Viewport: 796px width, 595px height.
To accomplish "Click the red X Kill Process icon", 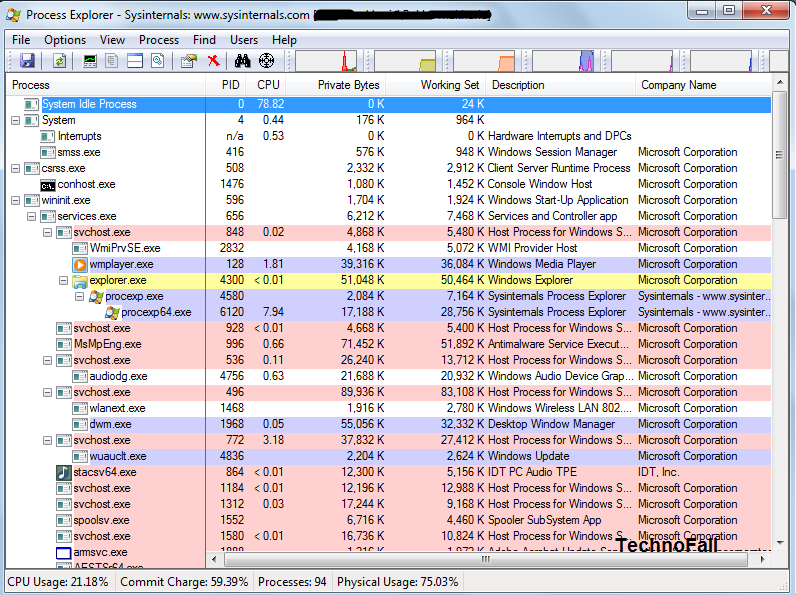I will pos(214,61).
